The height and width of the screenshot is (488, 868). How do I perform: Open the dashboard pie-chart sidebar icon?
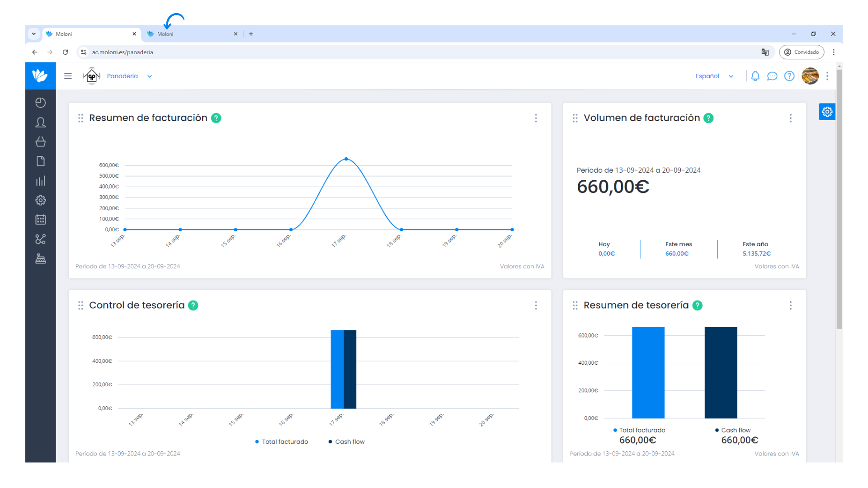click(x=41, y=103)
